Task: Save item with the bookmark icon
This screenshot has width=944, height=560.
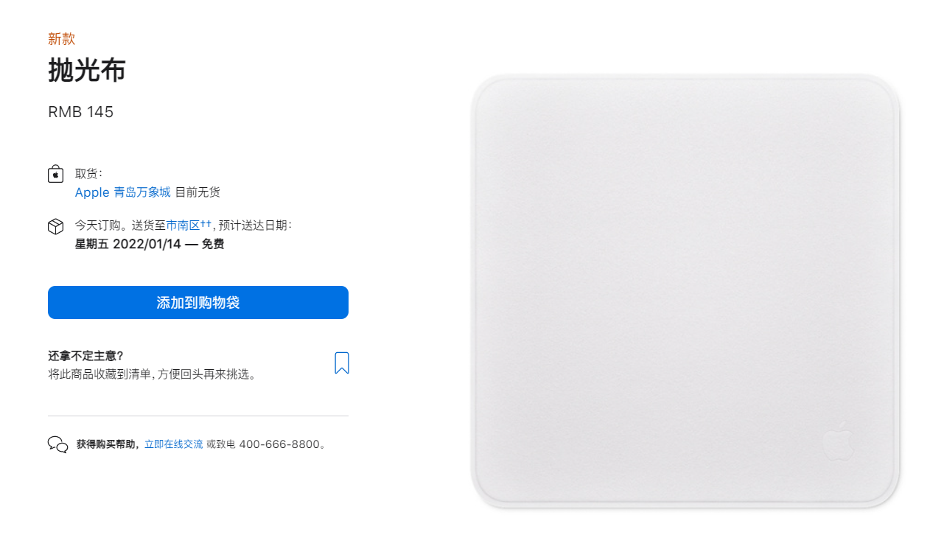Action: (x=341, y=363)
